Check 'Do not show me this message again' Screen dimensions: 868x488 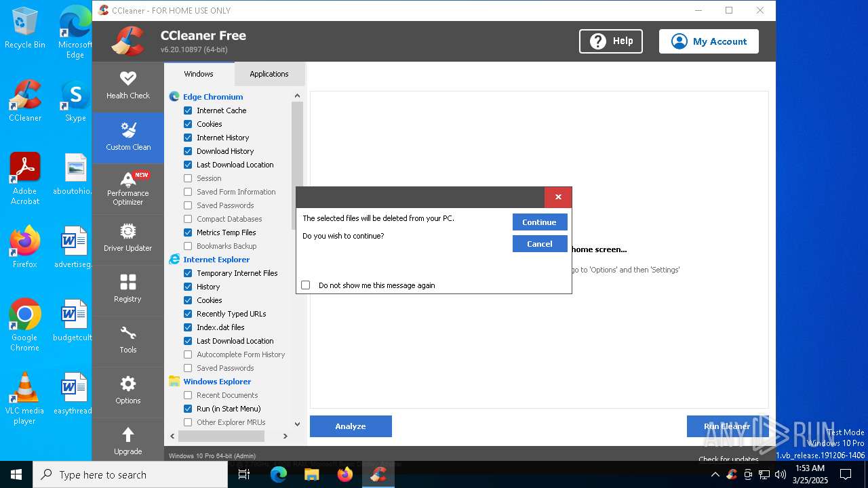(306, 285)
